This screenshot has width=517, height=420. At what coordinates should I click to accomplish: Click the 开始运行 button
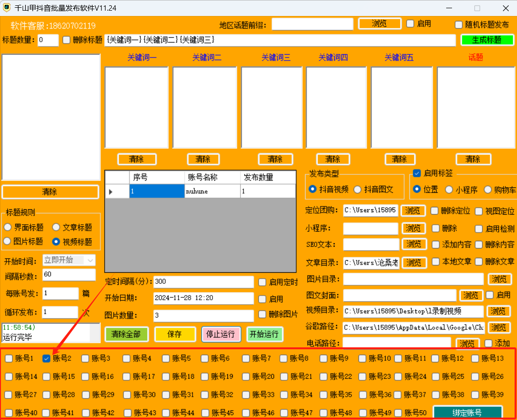264,334
